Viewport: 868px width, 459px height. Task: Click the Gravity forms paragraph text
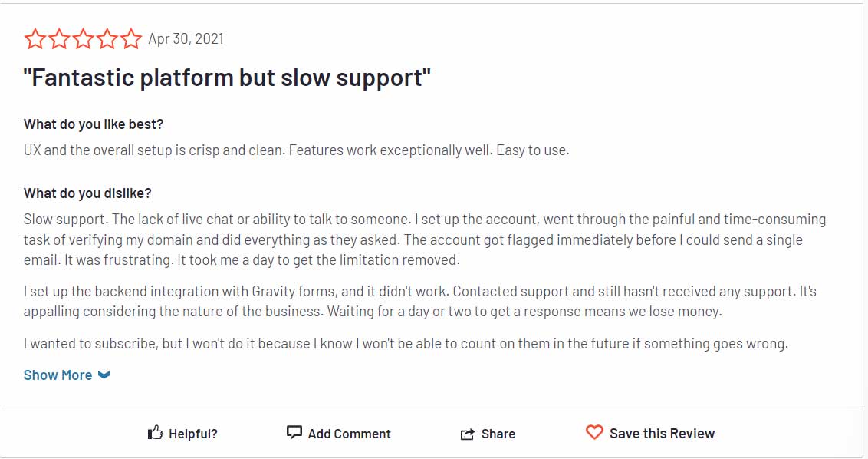click(x=419, y=302)
